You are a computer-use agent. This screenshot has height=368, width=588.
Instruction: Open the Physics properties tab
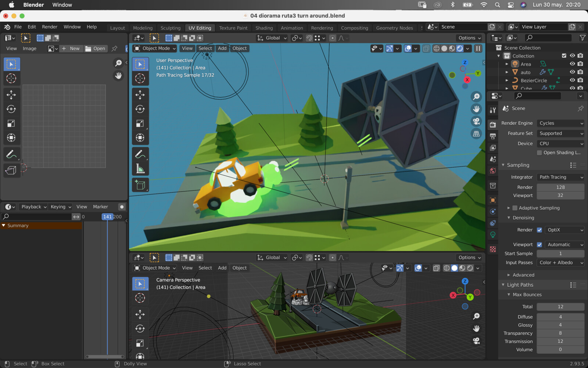(x=493, y=212)
